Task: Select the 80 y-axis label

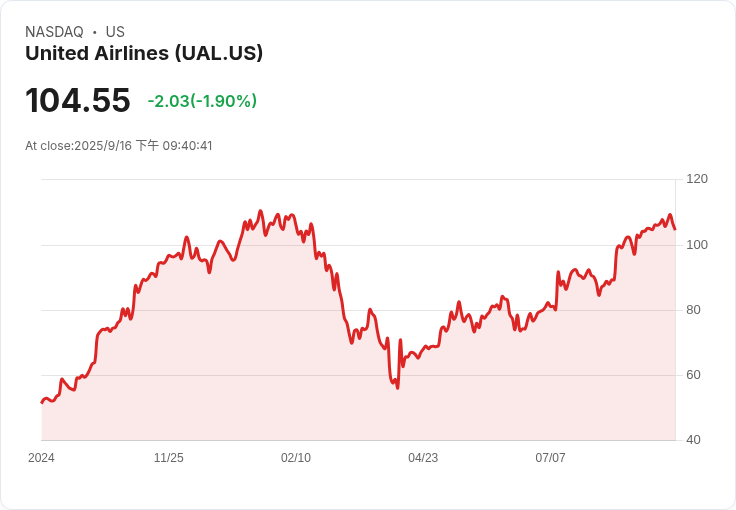Action: point(694,310)
